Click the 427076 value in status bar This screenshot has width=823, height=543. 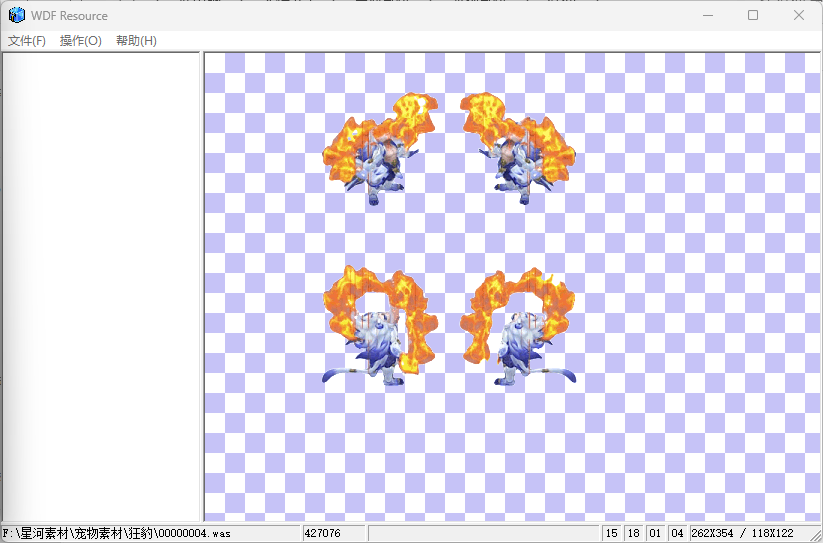pos(333,533)
